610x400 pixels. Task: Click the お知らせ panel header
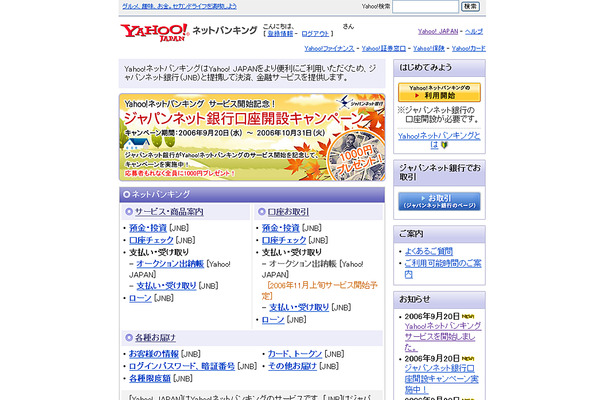click(439, 300)
